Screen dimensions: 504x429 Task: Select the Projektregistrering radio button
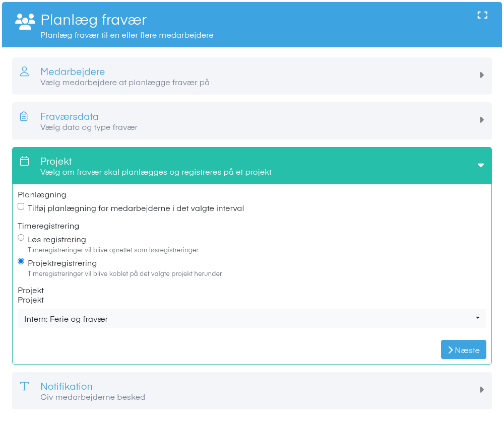point(21,261)
